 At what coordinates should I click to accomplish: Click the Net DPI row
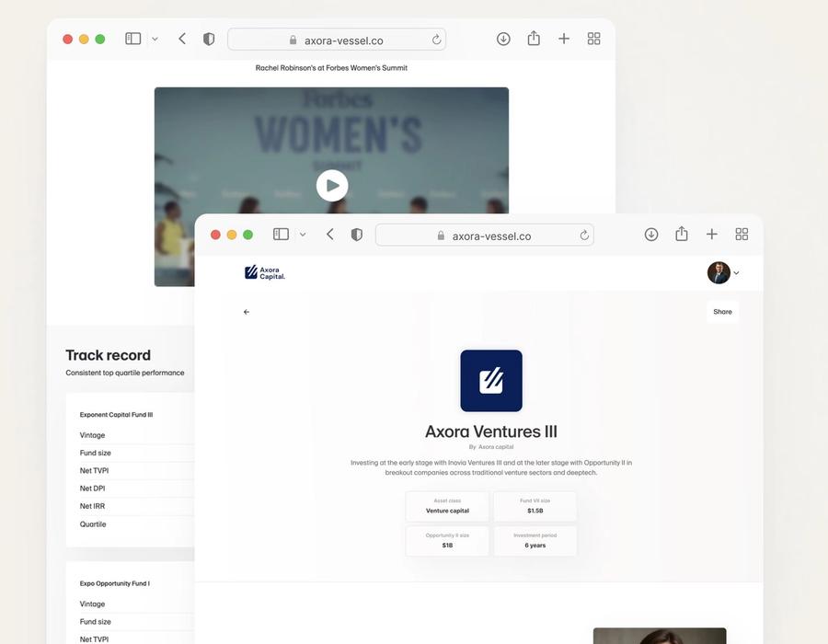137,489
